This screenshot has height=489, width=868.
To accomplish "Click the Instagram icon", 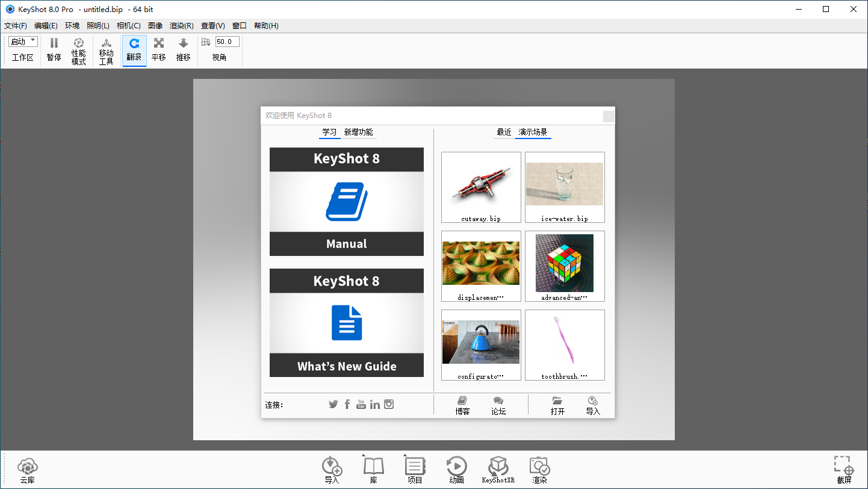I will 389,404.
